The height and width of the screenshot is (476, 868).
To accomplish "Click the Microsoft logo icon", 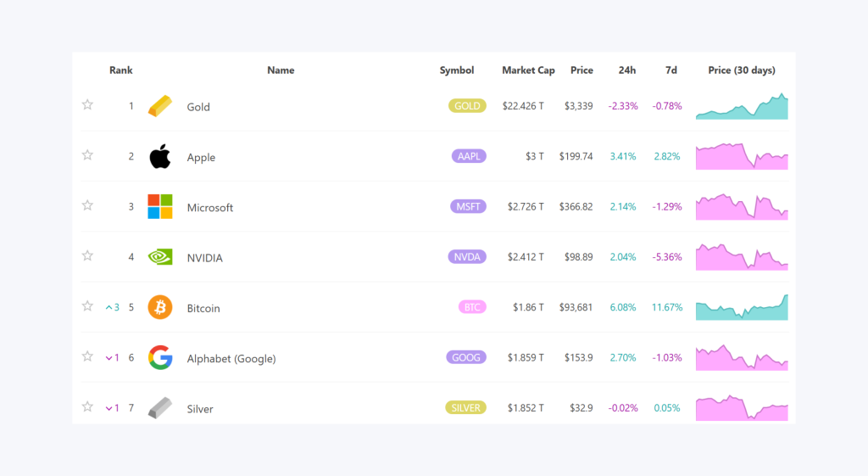I will [160, 207].
